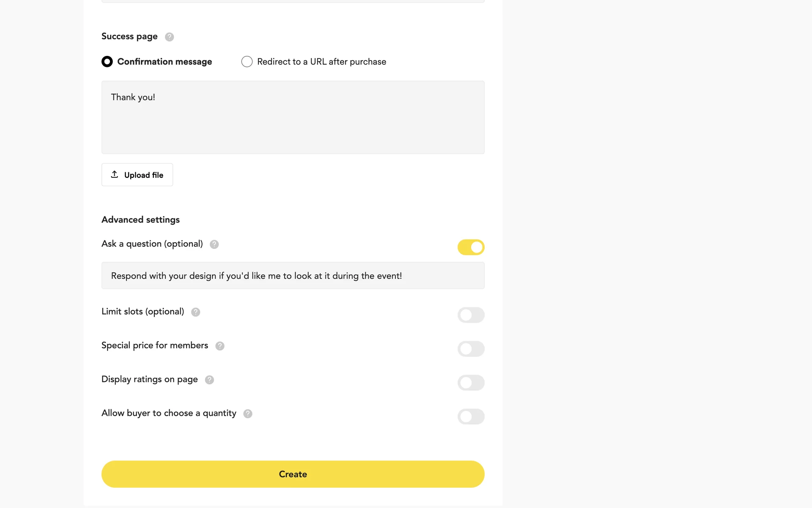The width and height of the screenshot is (812, 508).
Task: Click the yellow Create button
Action: (293, 474)
